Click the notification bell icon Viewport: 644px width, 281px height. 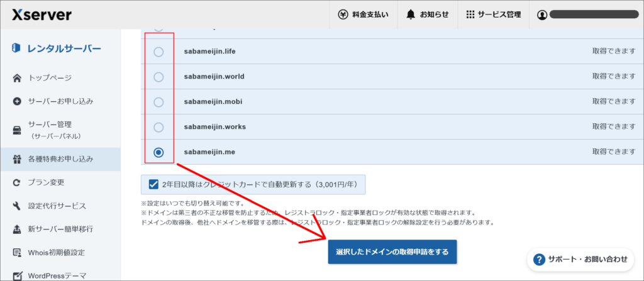[x=411, y=15]
